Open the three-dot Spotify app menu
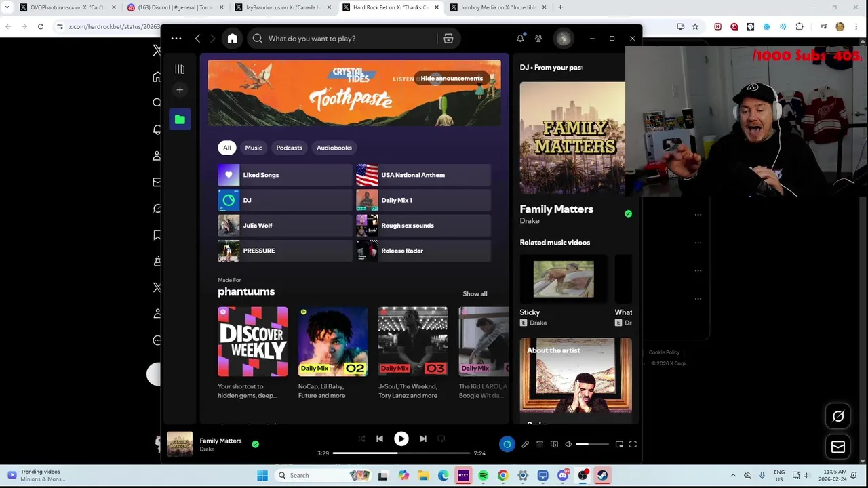This screenshot has height=488, width=868. pos(176,39)
